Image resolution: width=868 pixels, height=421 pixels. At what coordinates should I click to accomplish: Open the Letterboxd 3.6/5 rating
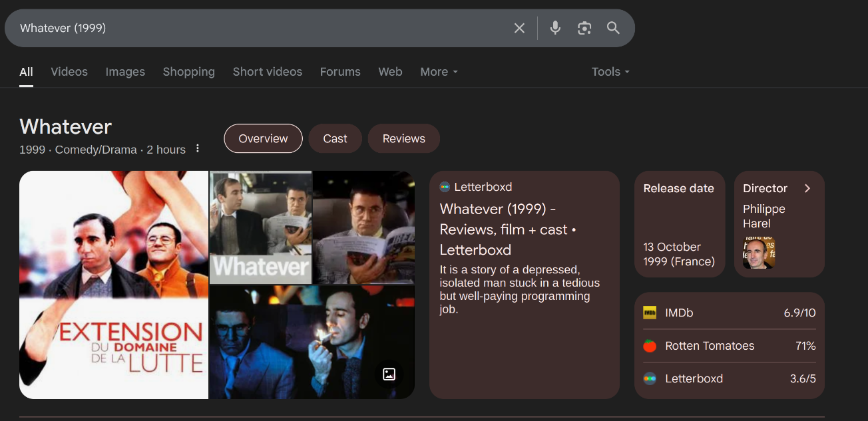[x=730, y=378]
